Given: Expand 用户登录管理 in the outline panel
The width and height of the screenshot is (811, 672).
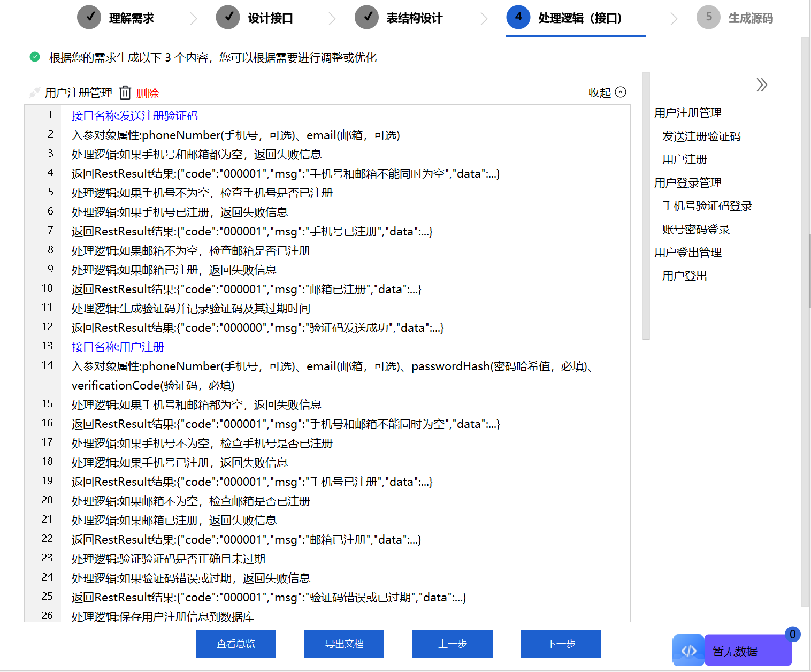Looking at the screenshot, I should click(x=687, y=182).
